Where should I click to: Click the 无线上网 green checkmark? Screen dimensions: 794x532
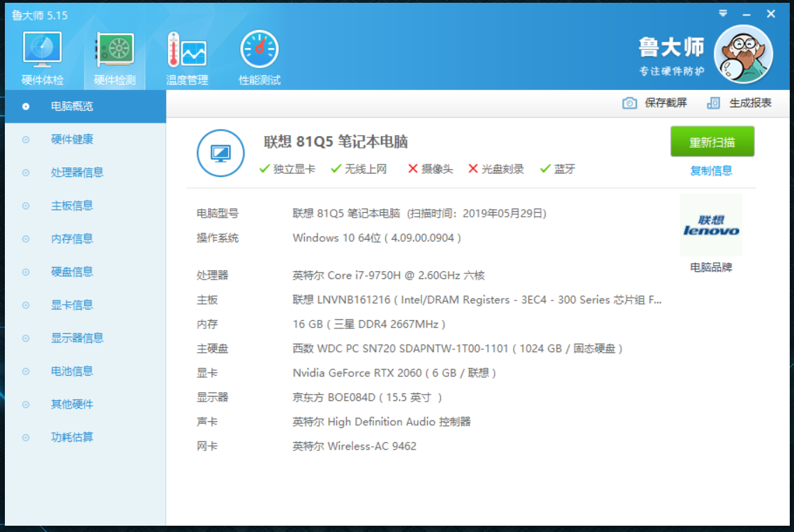click(336, 169)
